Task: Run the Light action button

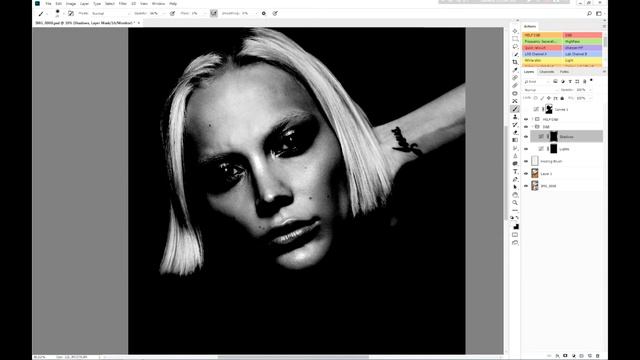Action: 582,60
